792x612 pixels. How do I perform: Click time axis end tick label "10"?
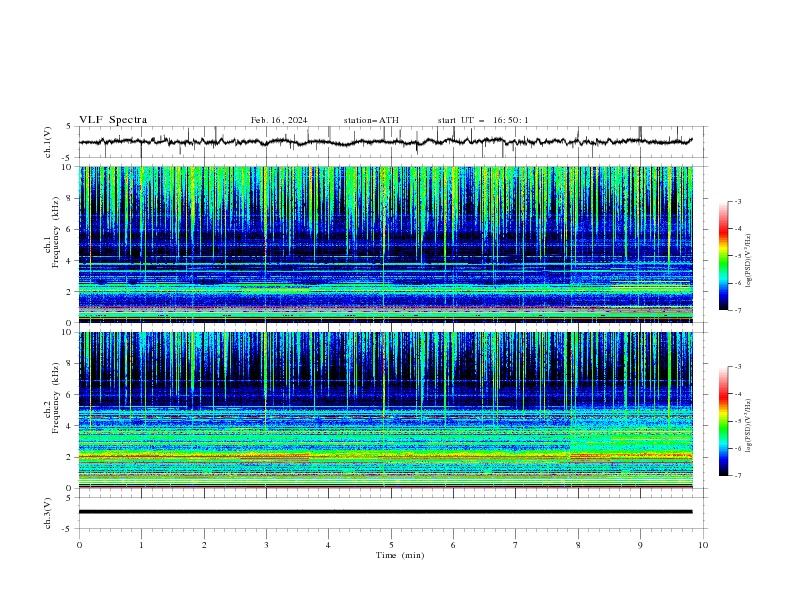point(703,545)
